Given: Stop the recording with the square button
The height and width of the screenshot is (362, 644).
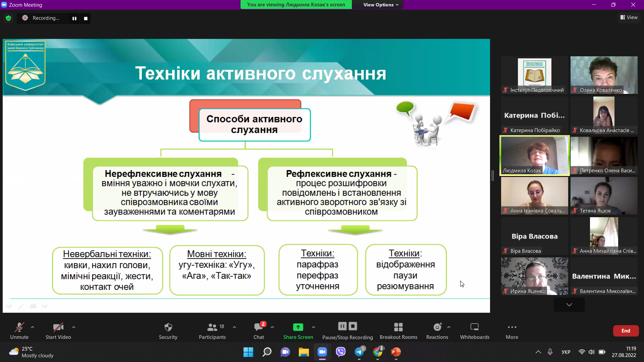Looking at the screenshot, I should [86, 18].
